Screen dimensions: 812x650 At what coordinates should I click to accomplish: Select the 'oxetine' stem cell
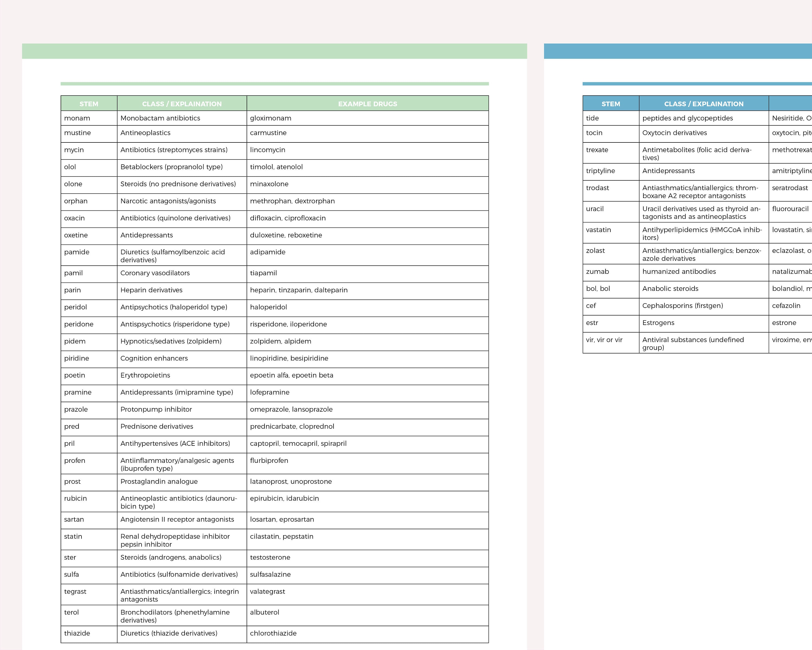89,236
